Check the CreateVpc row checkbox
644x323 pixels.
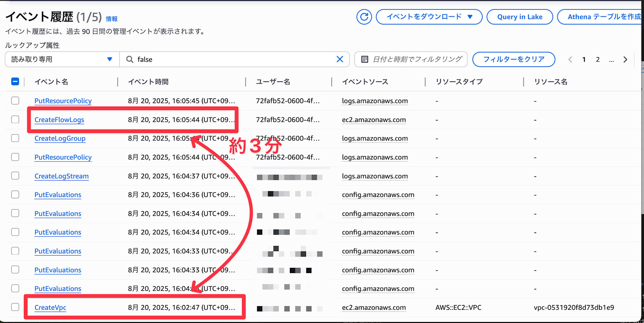tap(15, 307)
